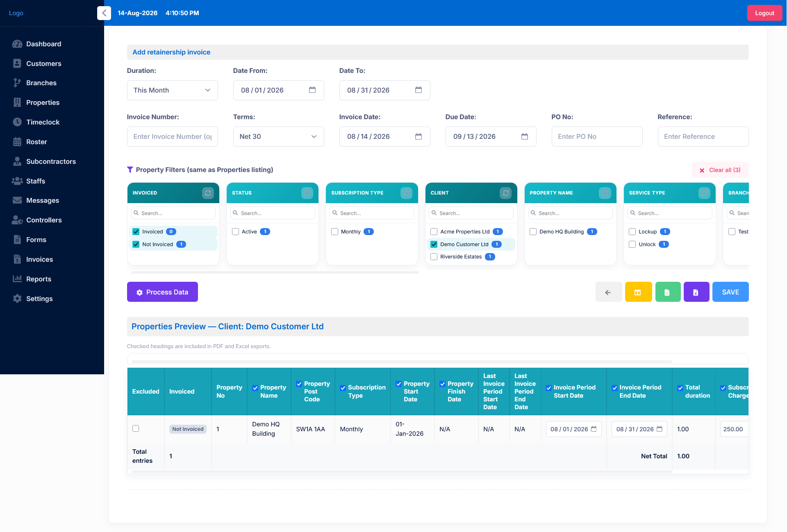Click the Process Data button
Viewport: 787px width, 532px height.
pos(162,292)
